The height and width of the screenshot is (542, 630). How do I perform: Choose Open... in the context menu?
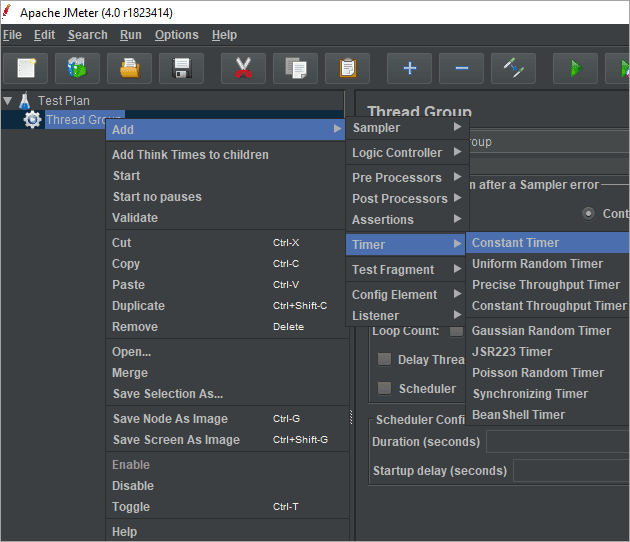(227, 352)
